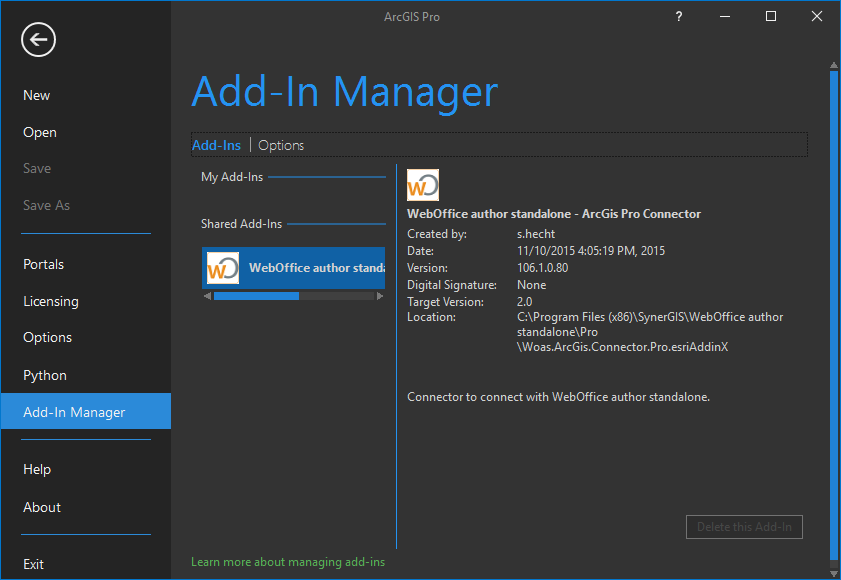
Task: Click the right arrow of the horizontal scrollbar
Action: [x=381, y=296]
